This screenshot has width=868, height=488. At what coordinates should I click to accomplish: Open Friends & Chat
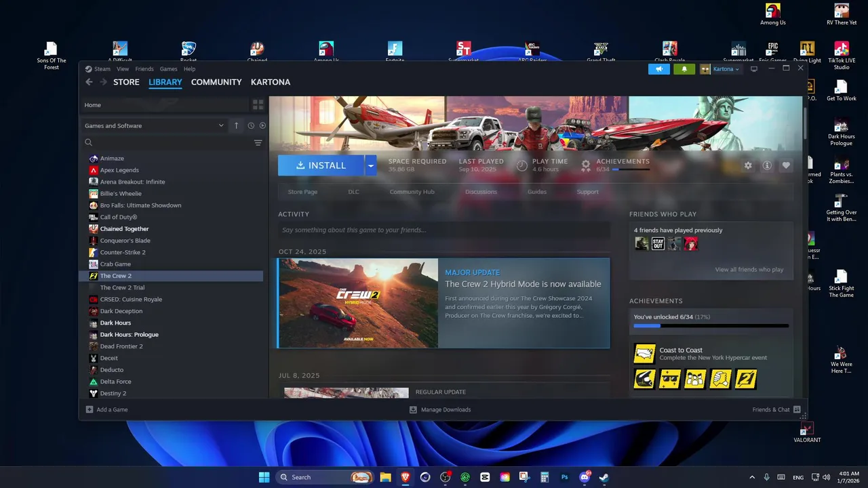[776, 409]
